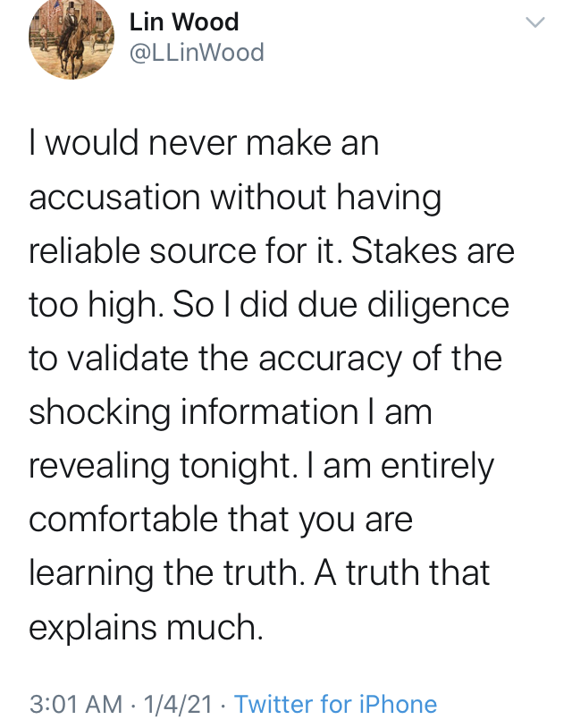Image resolution: width=572 pixels, height=728 pixels.
Task: Open the Twitter for iPhone source link
Action: tap(335, 704)
